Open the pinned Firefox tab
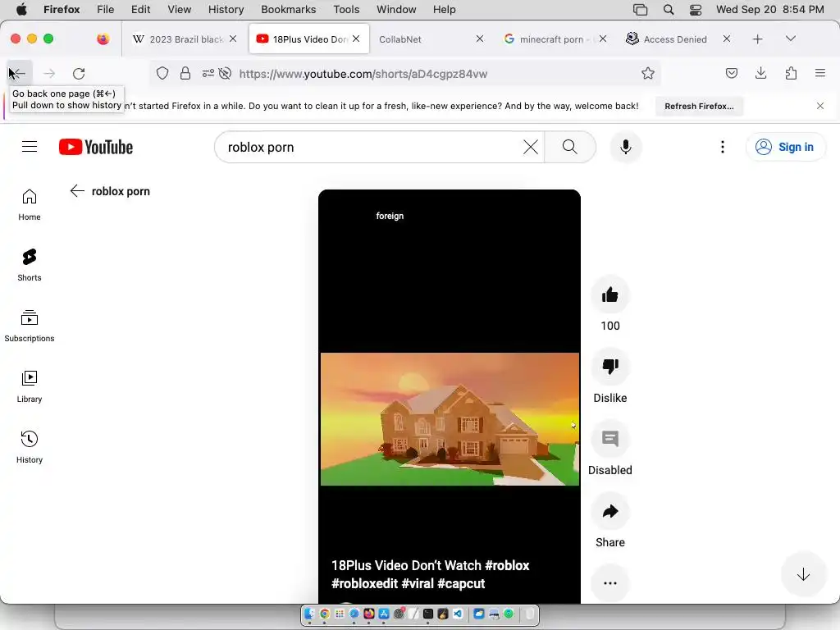The height and width of the screenshot is (630, 840). 103,39
